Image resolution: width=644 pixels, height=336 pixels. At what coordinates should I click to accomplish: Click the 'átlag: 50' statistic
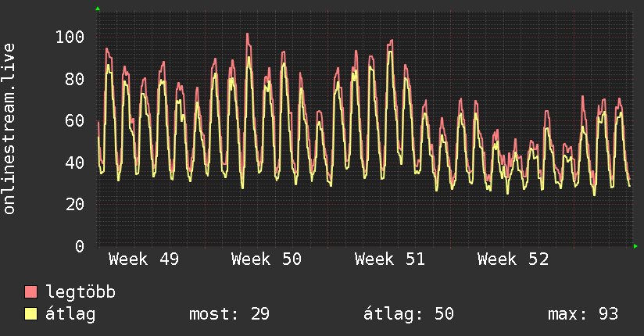[x=409, y=314]
